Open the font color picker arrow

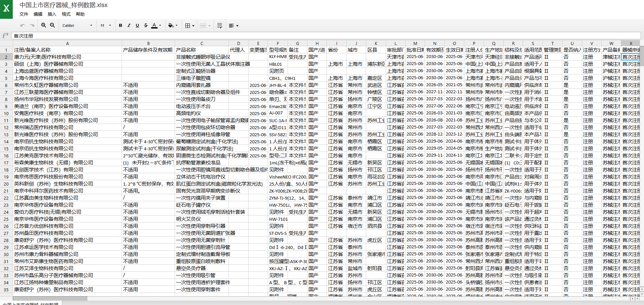[160, 26]
